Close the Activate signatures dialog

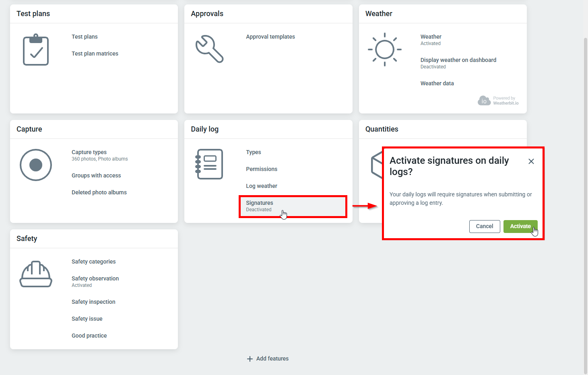tap(531, 161)
